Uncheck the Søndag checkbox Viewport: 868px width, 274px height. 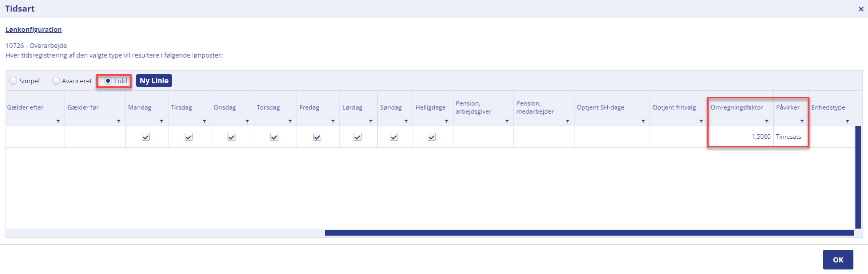[x=394, y=137]
